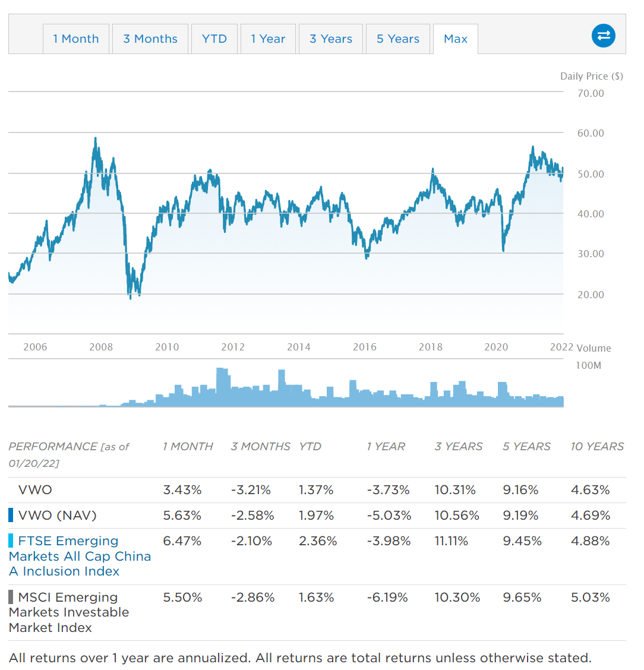Click the VWO row label
Viewport: 644px width, 670px height.
pos(35,489)
